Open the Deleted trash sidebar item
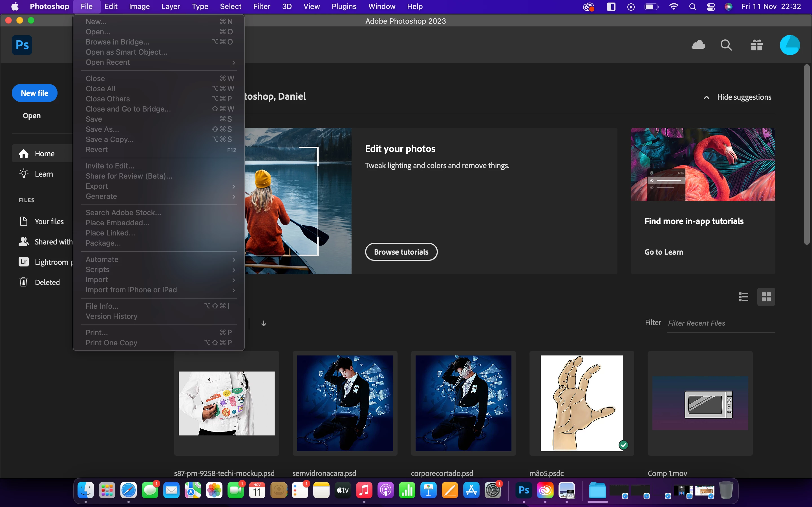812x507 pixels. click(47, 282)
